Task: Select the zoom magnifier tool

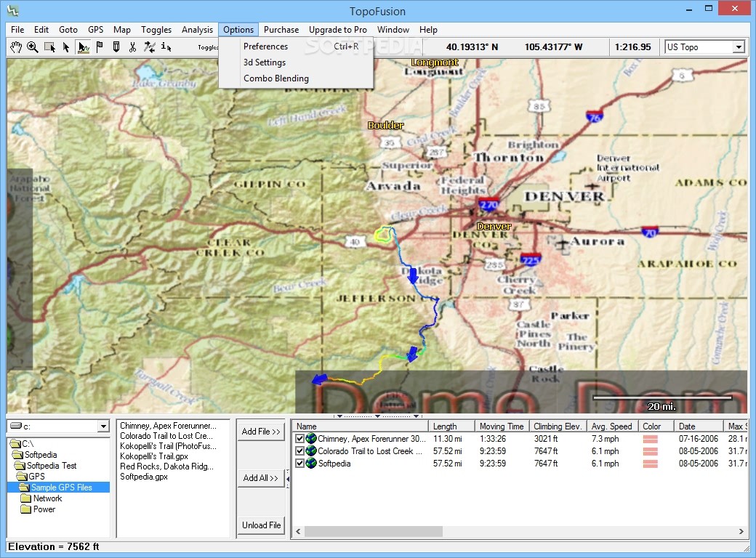Action: coord(32,46)
